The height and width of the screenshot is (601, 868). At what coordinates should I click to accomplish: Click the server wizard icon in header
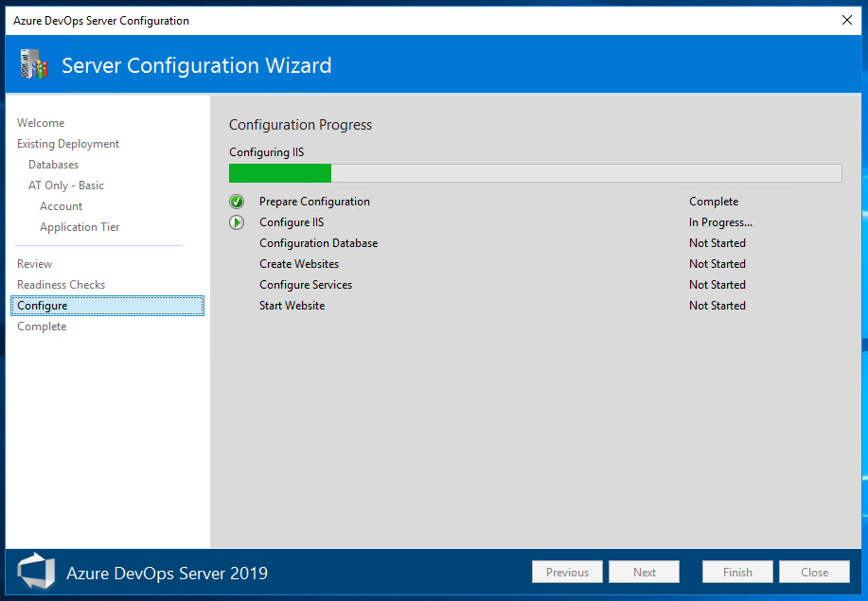pos(34,64)
